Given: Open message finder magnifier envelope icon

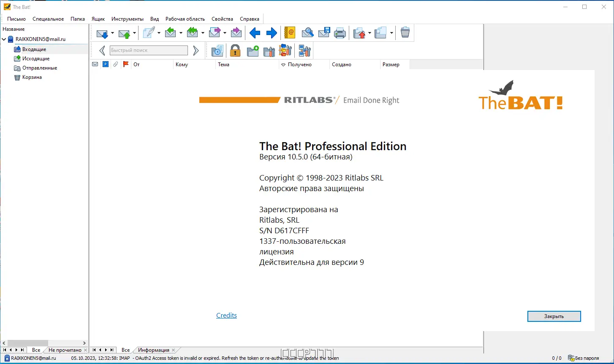Looking at the screenshot, I should click(307, 32).
